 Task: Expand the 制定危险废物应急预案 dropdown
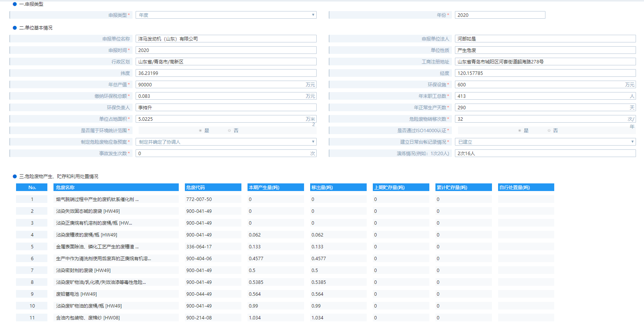(x=226, y=142)
